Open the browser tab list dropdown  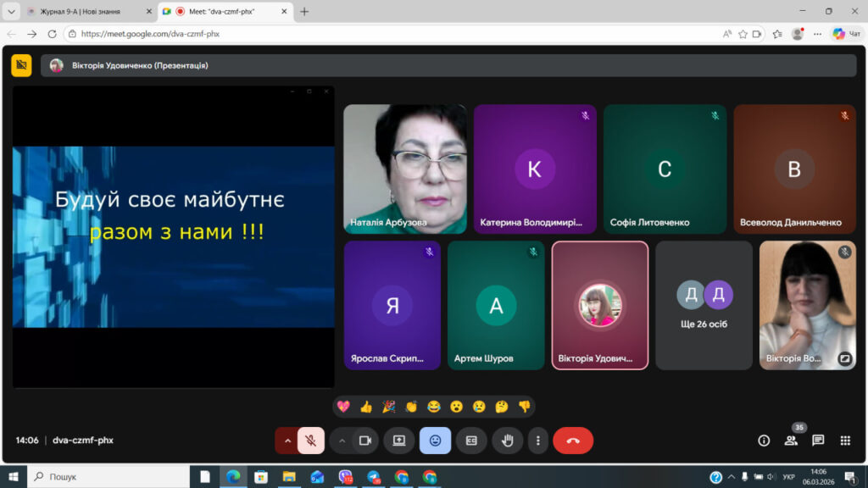11,11
